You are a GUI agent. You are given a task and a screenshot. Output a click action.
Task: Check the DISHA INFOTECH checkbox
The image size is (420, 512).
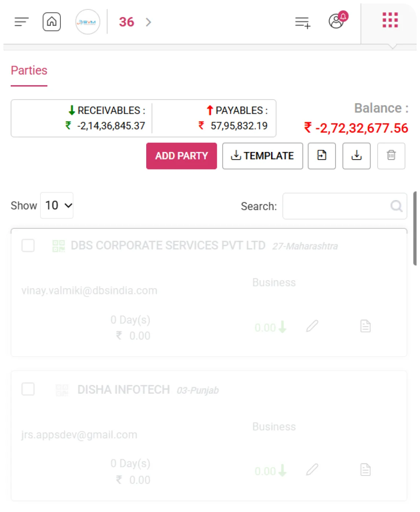pos(28,389)
